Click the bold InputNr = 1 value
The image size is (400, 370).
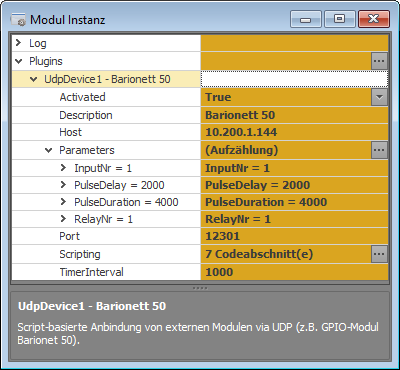point(237,168)
